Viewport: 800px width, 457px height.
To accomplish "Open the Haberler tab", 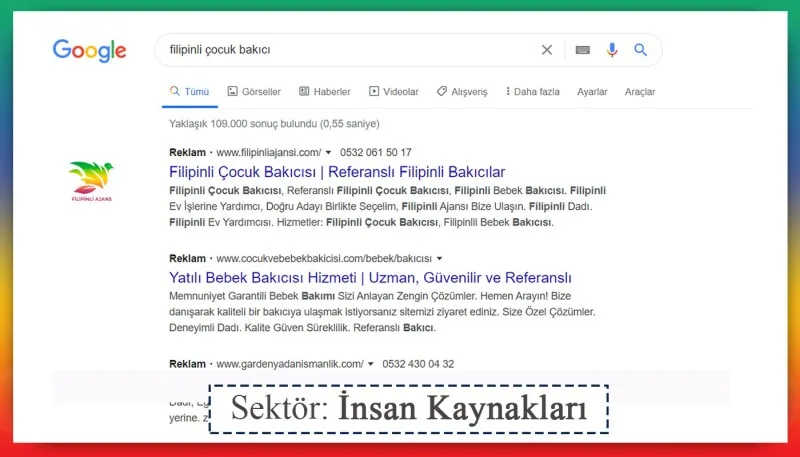I will coord(325,92).
